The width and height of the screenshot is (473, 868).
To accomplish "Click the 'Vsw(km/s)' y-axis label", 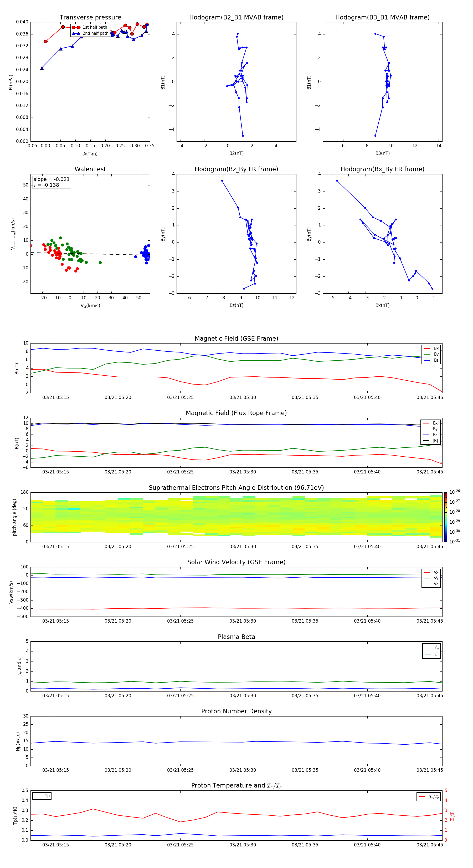I will [11, 592].
